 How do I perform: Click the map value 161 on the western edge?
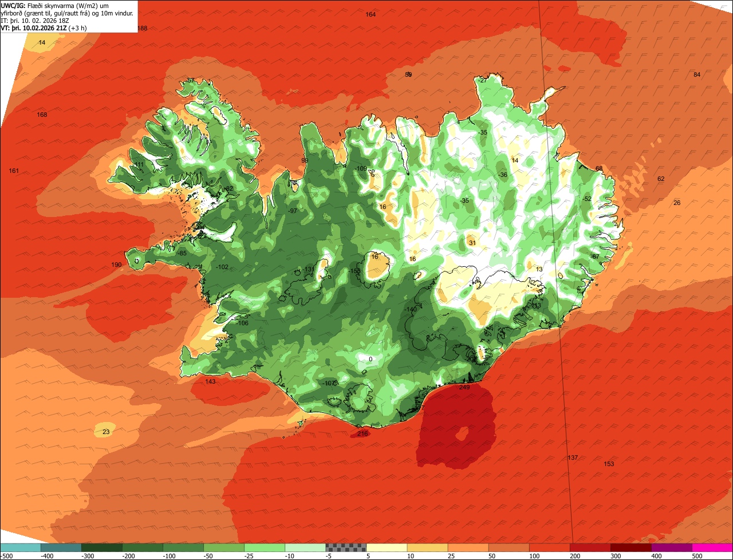point(14,171)
